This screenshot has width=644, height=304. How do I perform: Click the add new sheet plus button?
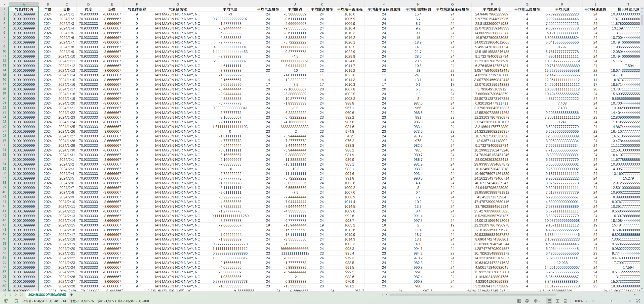click(x=72, y=295)
